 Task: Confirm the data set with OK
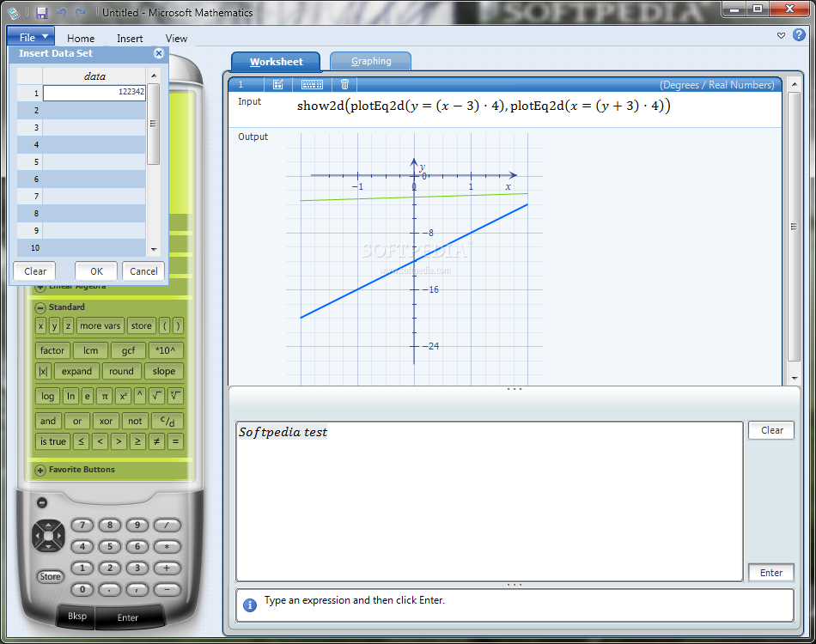point(96,271)
